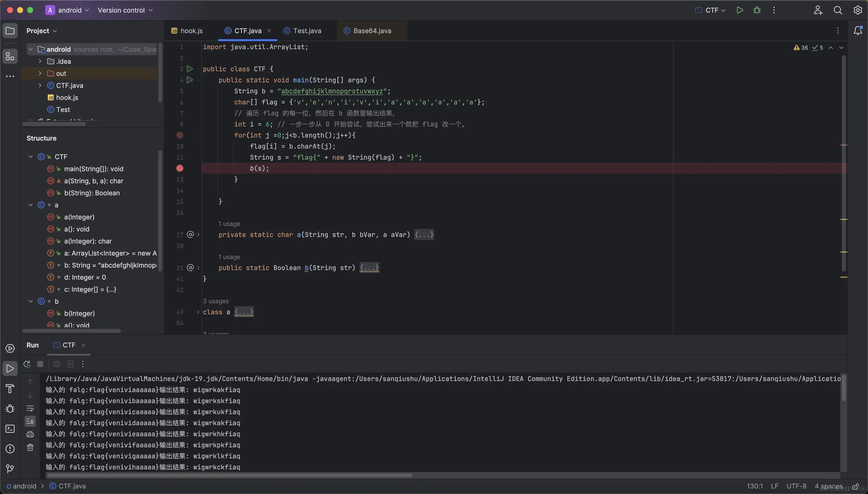Click the UTF-8 encoding in the status bar
The image size is (868, 494).
point(796,486)
